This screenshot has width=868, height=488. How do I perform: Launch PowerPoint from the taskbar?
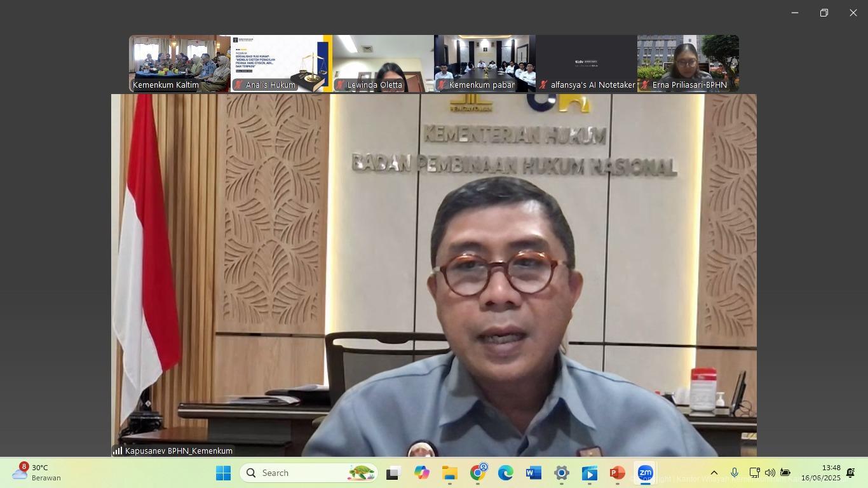pos(617,473)
